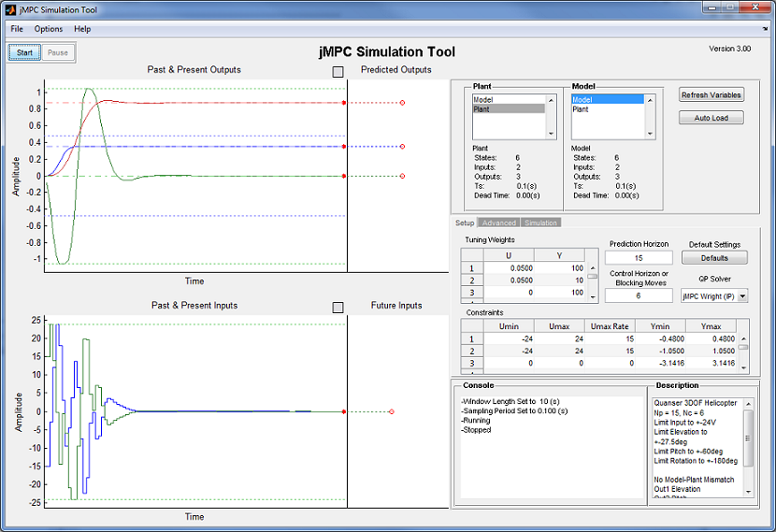The width and height of the screenshot is (776, 532).
Task: Select Model in the Model listbox
Action: (608, 99)
